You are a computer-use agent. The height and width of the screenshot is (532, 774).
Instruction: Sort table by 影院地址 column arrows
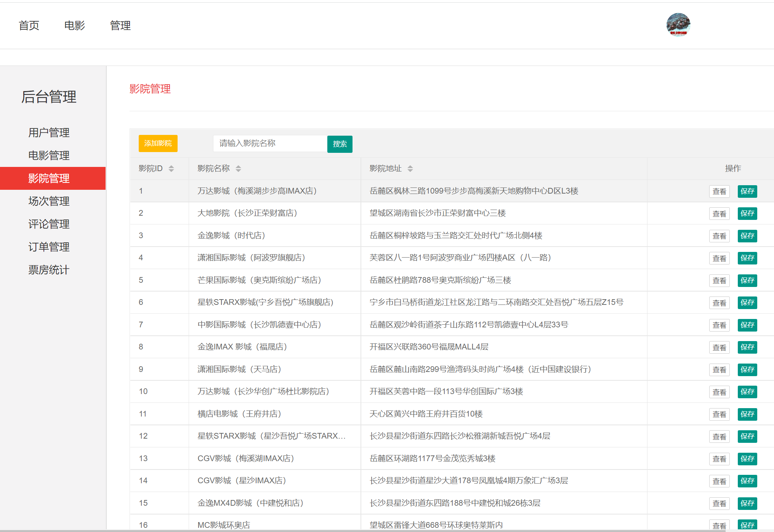pyautogui.click(x=410, y=168)
